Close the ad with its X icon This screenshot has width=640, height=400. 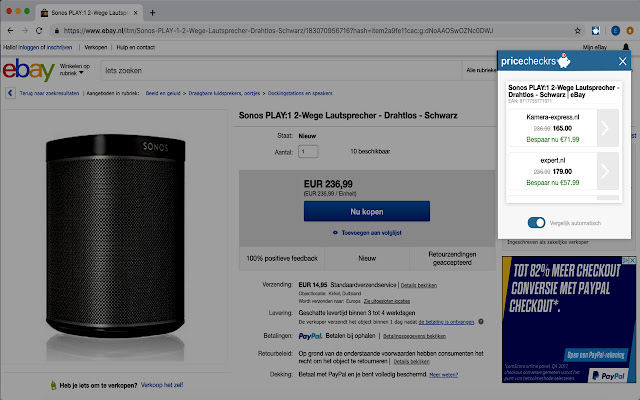pos(633,260)
